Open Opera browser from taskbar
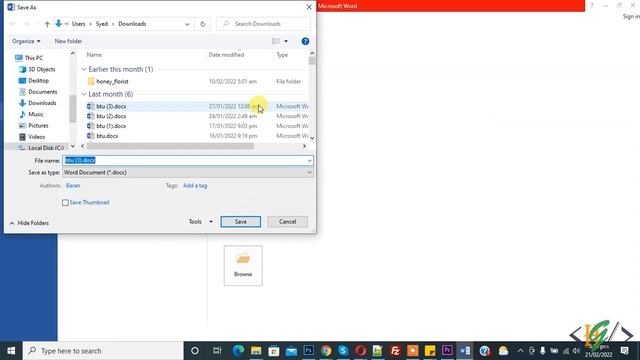Image resolution: width=640 pixels, height=360 pixels. coord(360,351)
